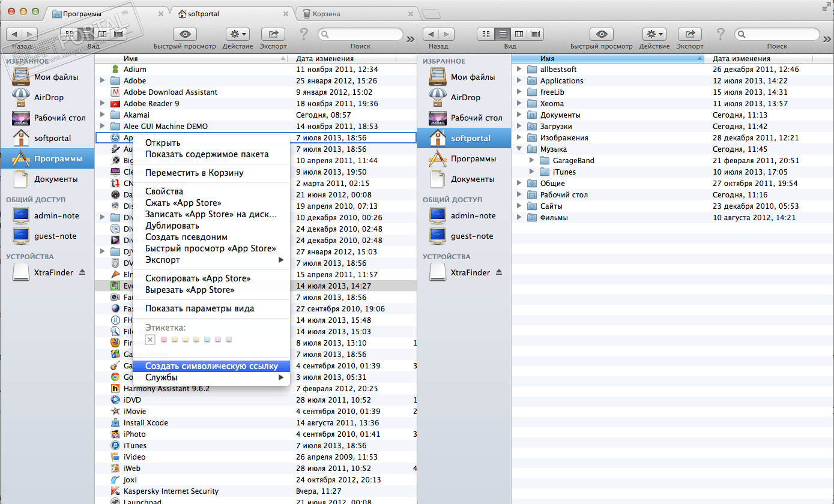Apply the blue label color
Viewport: 834px width, 504px height.
[207, 340]
